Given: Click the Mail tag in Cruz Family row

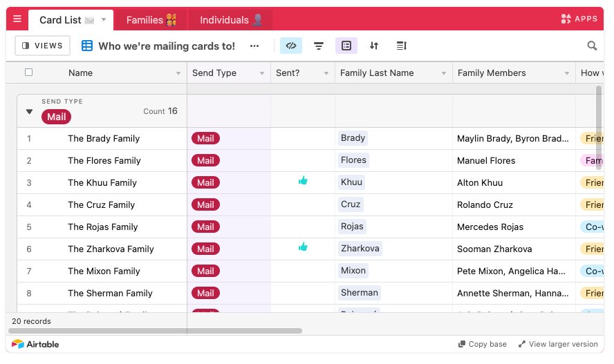Looking at the screenshot, I should pos(205,205).
